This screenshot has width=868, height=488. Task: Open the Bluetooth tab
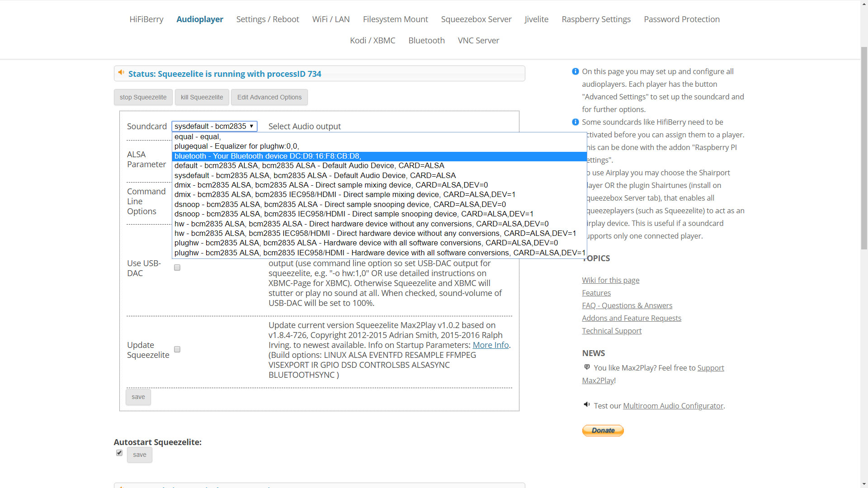427,41
